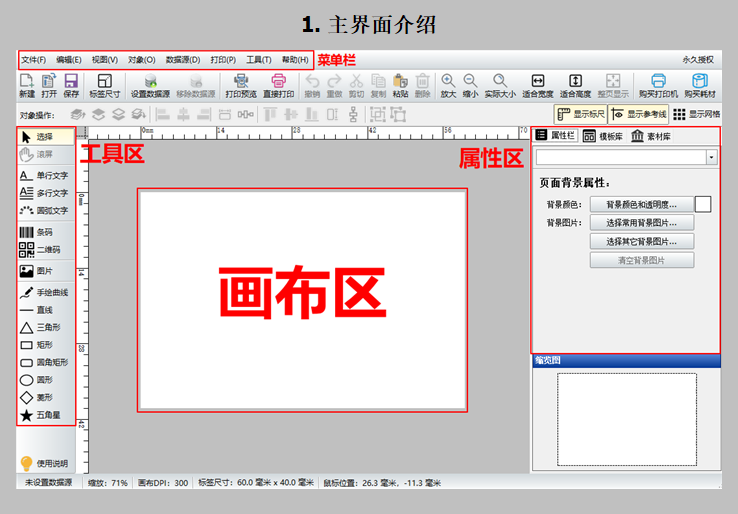This screenshot has height=514, width=738.
Task: Click the 实际大小 actual size icon
Action: click(500, 86)
